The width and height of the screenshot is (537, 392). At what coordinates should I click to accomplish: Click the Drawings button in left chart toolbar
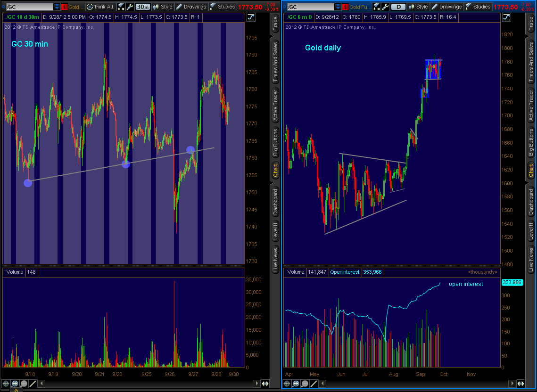coord(191,7)
